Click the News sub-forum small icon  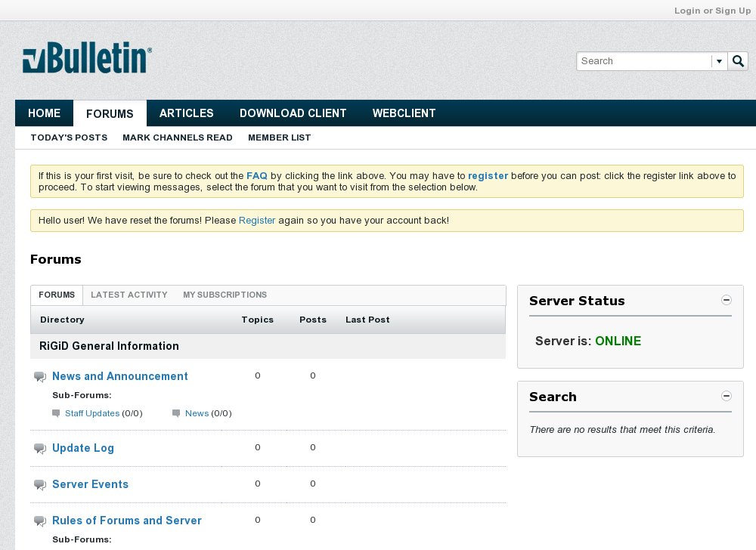coord(176,413)
